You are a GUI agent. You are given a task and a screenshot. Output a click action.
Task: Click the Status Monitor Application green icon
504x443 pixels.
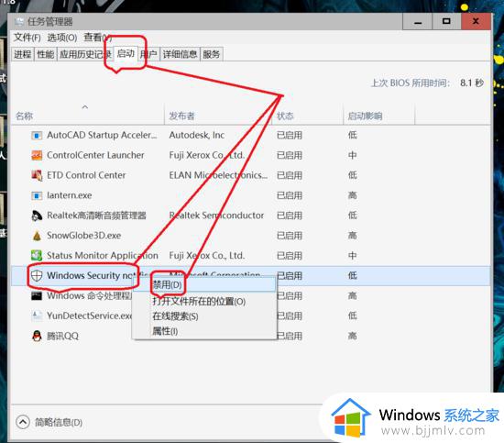pos(37,256)
